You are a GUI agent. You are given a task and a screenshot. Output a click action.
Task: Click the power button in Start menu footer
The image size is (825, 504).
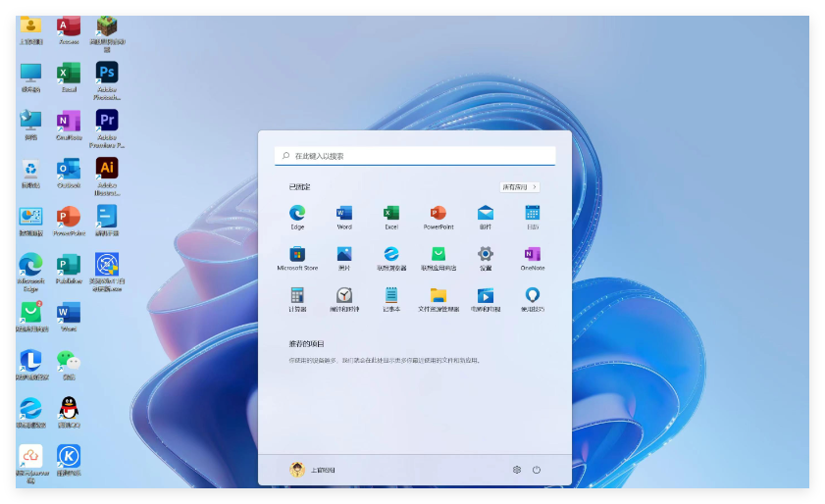[537, 470]
